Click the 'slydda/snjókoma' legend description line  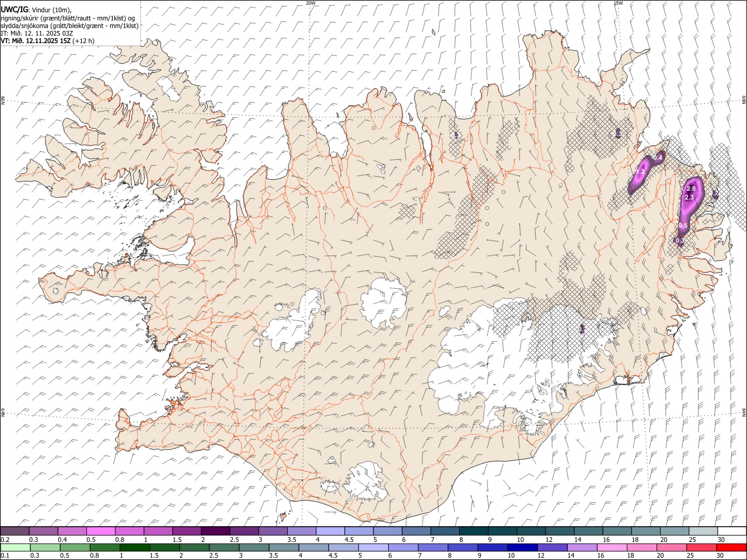click(69, 26)
